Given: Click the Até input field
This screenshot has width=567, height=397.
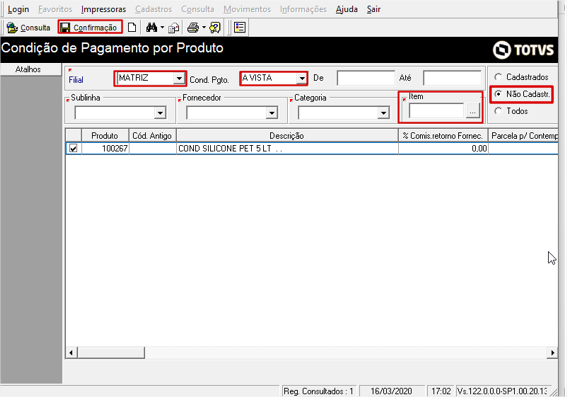Looking at the screenshot, I should point(452,78).
